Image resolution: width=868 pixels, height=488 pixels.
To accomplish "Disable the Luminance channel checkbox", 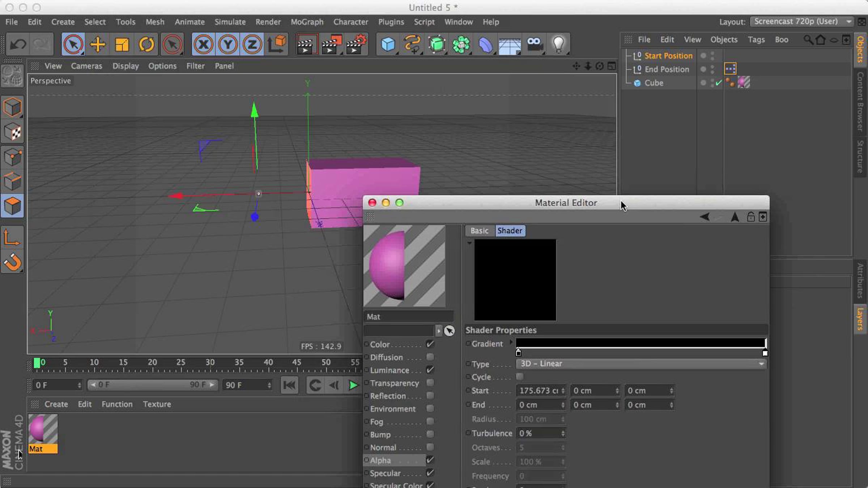I will pyautogui.click(x=430, y=370).
